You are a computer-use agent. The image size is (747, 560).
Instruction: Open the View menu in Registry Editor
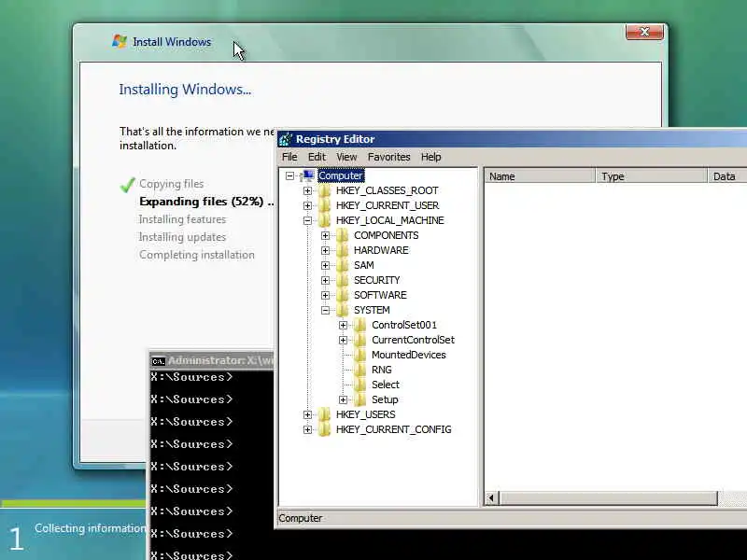[x=346, y=157]
